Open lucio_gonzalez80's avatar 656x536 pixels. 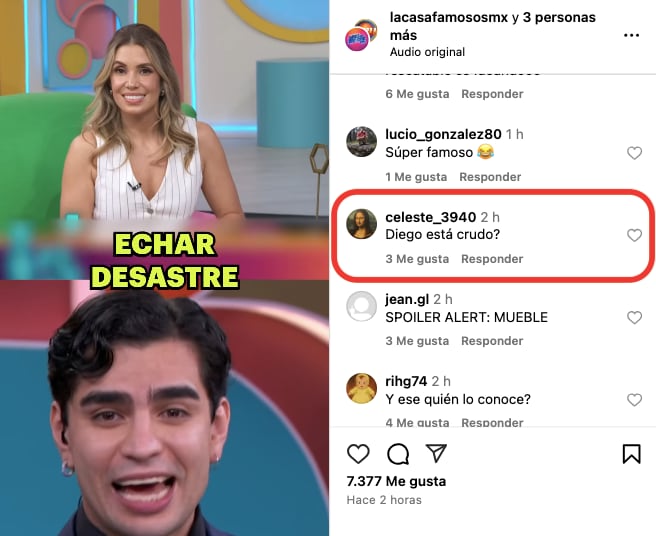pos(361,141)
